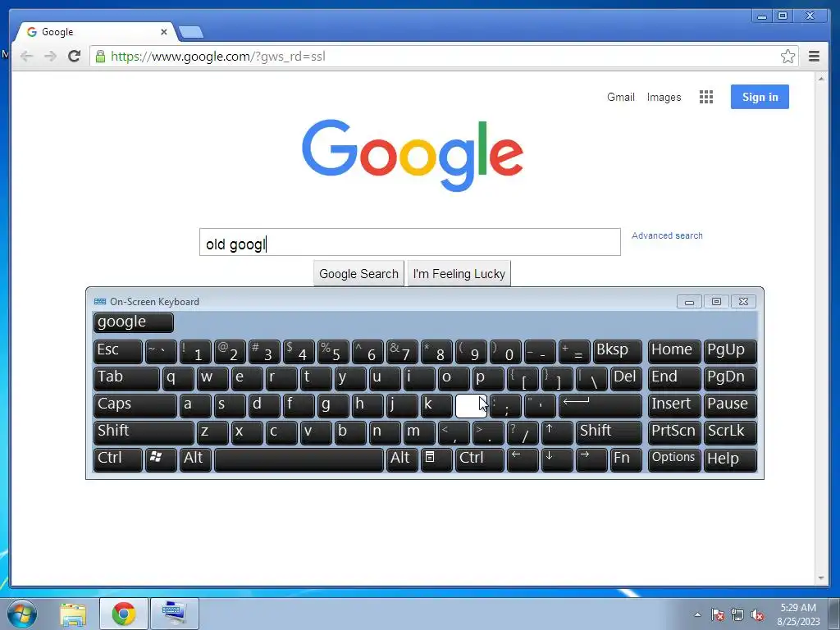This screenshot has height=630, width=840.
Task: Click the Chrome forward arrow
Action: [x=50, y=57]
